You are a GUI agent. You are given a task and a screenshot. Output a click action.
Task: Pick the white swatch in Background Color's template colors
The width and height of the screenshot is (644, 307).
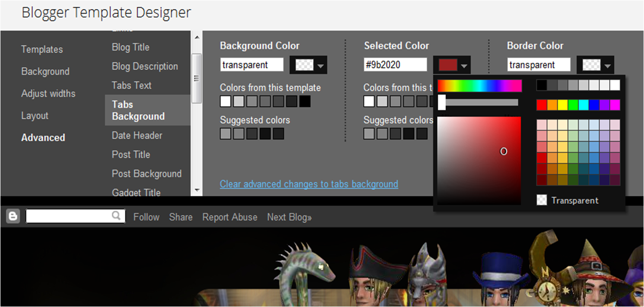226,101
